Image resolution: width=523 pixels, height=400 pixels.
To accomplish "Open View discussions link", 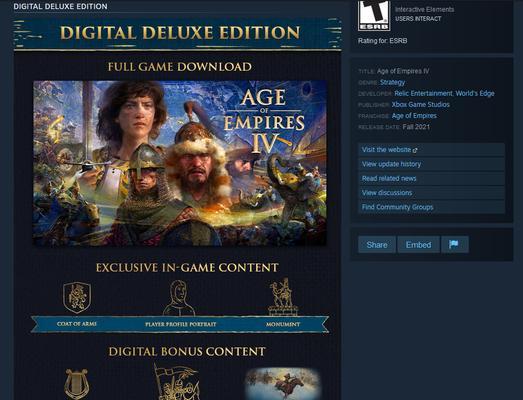I will click(431, 193).
